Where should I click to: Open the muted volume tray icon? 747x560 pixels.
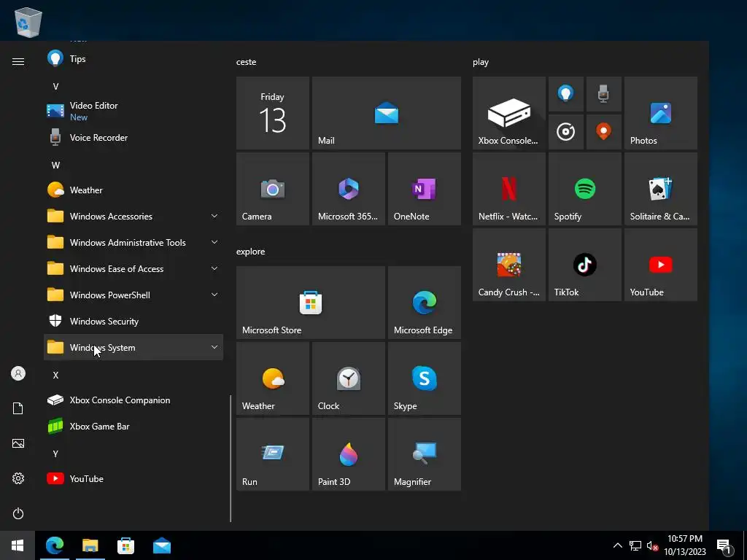pyautogui.click(x=653, y=545)
